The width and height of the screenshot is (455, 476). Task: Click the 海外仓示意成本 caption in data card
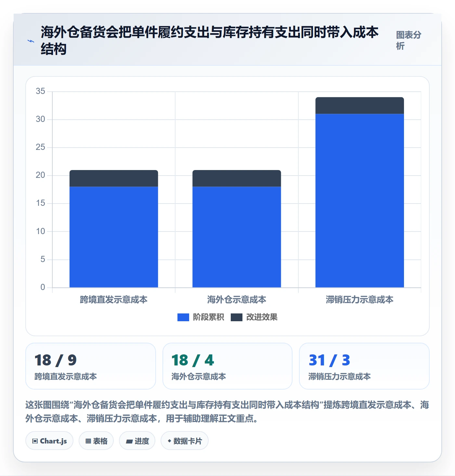(x=199, y=377)
